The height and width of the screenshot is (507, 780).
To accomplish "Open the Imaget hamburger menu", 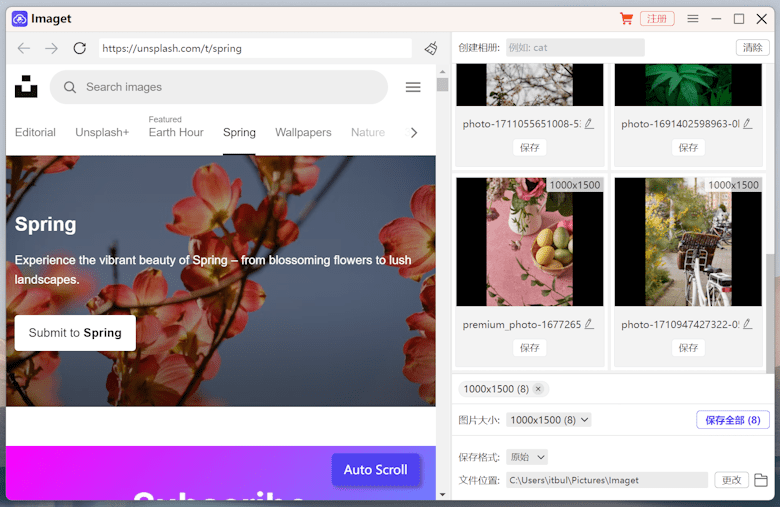I will coord(692,19).
